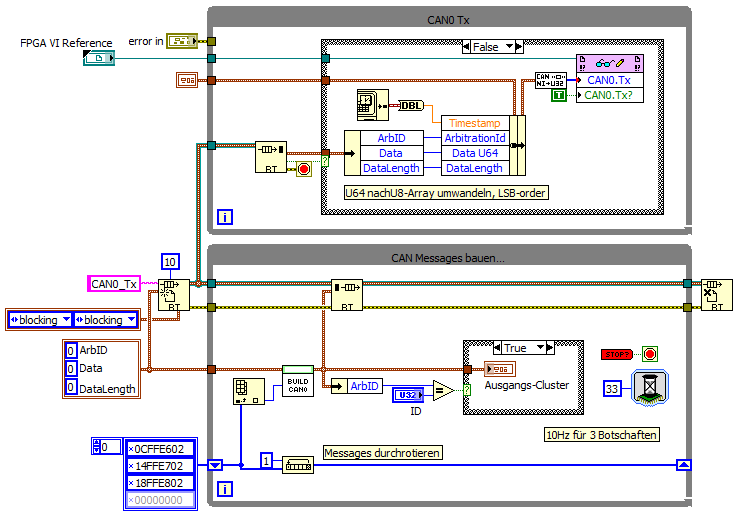
Task: Click the array index stepper showing 0
Action: [97, 447]
